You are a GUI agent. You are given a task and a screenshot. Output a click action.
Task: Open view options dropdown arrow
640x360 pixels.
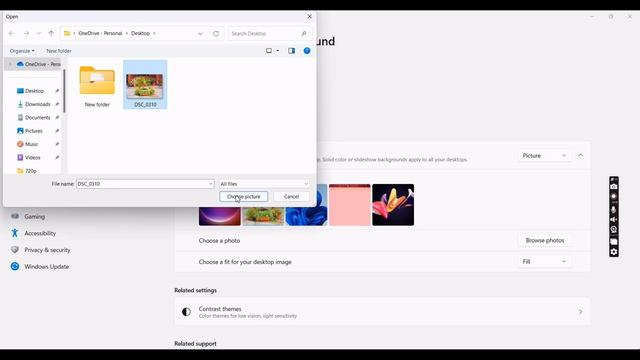(x=278, y=51)
